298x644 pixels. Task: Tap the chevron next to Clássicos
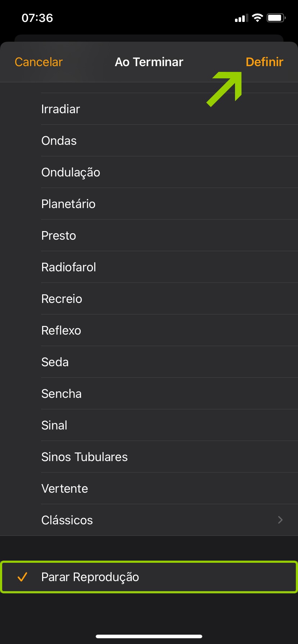(280, 520)
